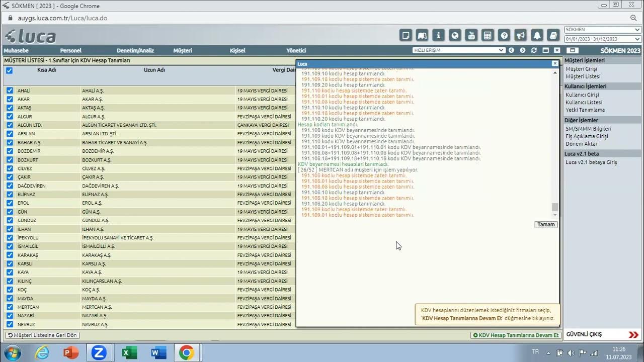Viewport: 644px width, 362px height.
Task: Open the YouTube videos icon
Action: click(x=471, y=35)
